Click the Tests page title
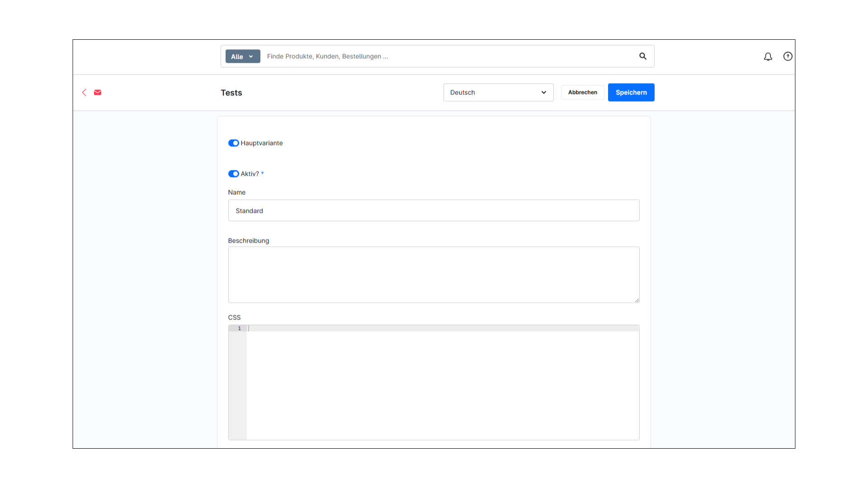The width and height of the screenshot is (868, 488). pos(231,93)
